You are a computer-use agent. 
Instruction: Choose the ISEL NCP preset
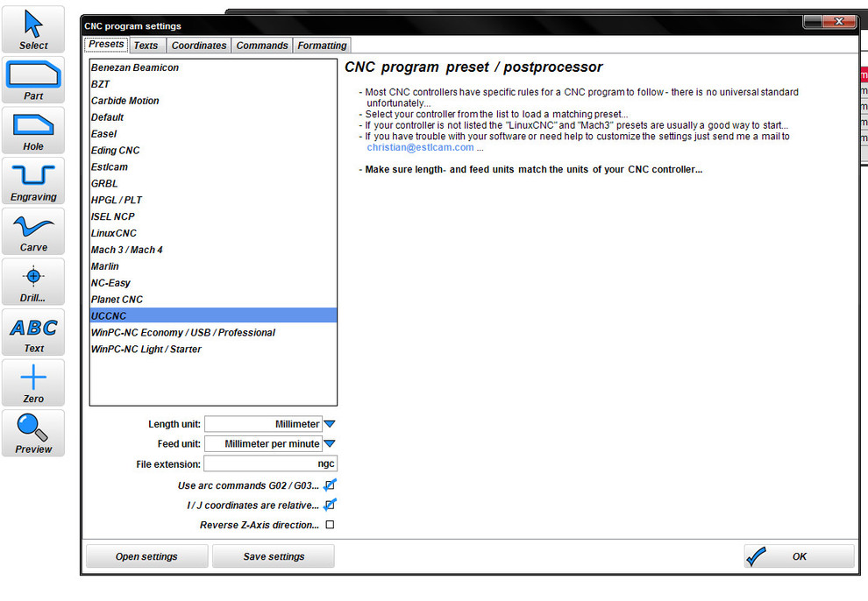[213, 216]
